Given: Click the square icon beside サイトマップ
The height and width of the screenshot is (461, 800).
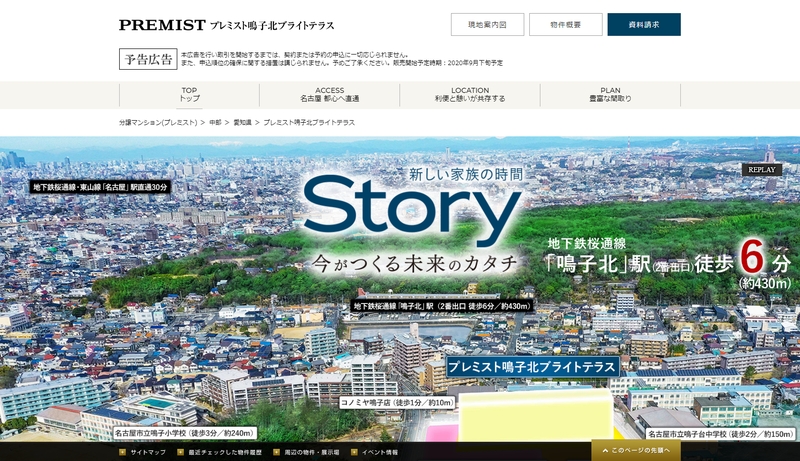Looking at the screenshot, I should point(122,452).
